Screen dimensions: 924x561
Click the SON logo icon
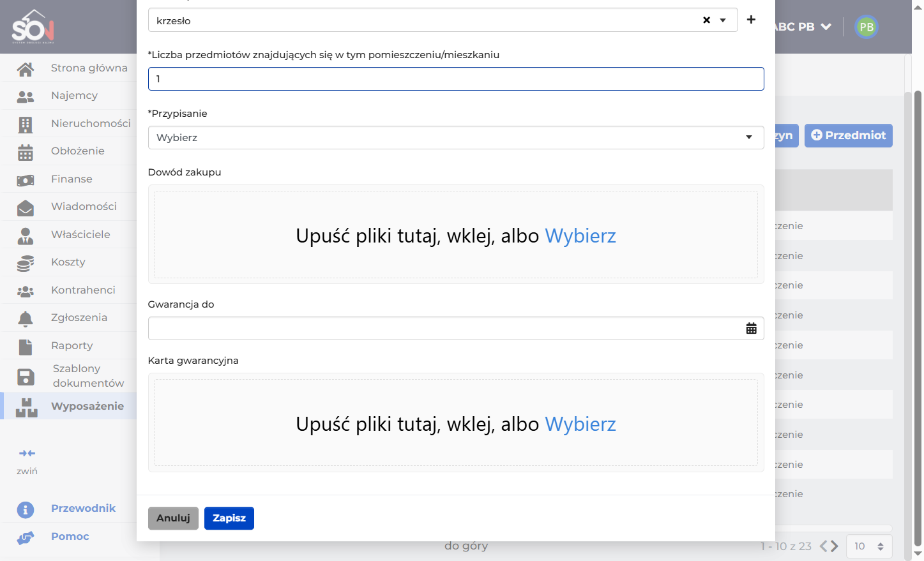click(x=33, y=26)
